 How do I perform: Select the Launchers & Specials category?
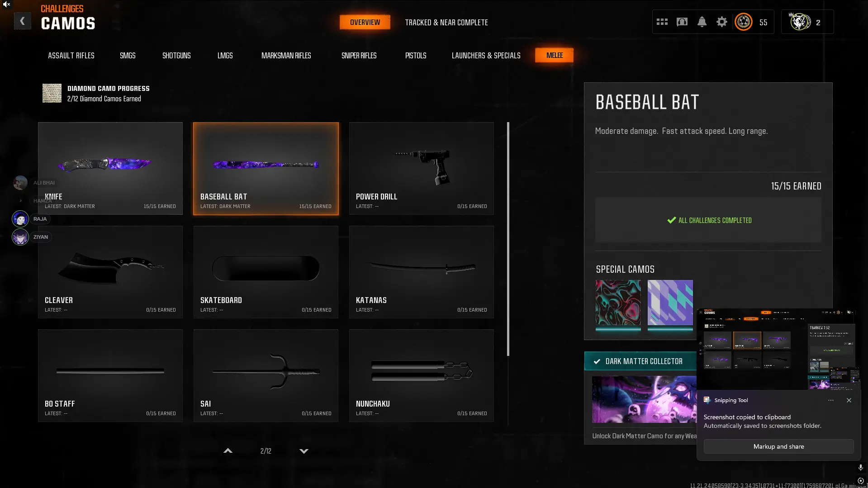point(486,55)
